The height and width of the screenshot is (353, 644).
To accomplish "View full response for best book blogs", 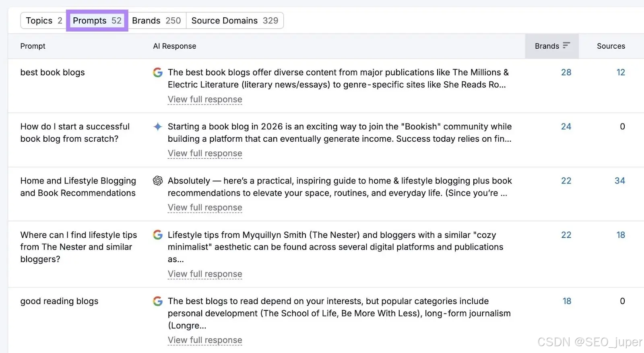I will point(205,99).
